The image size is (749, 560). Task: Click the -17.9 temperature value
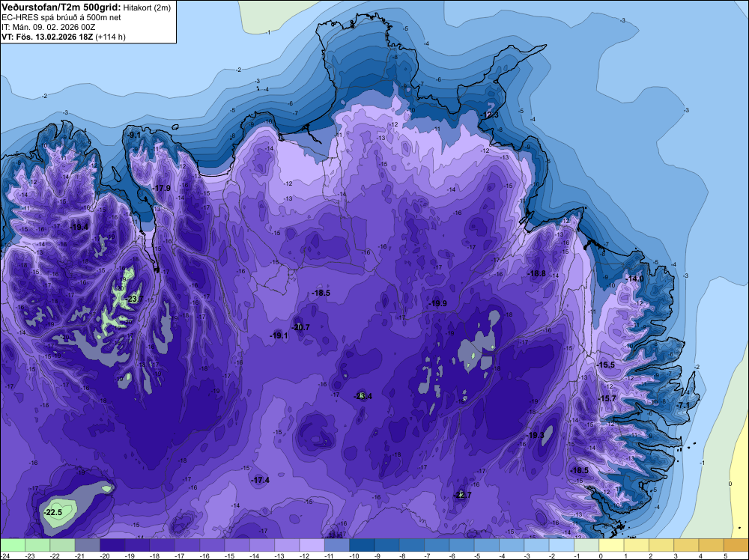tap(162, 188)
